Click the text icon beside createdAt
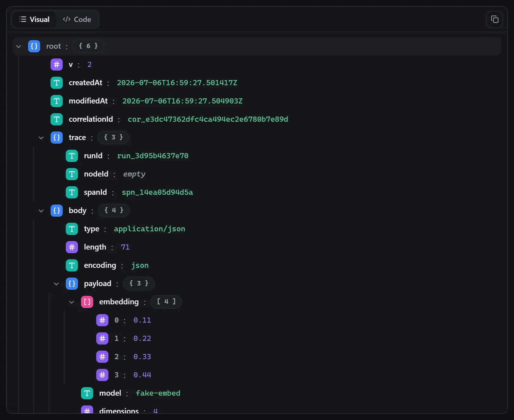 [57, 83]
